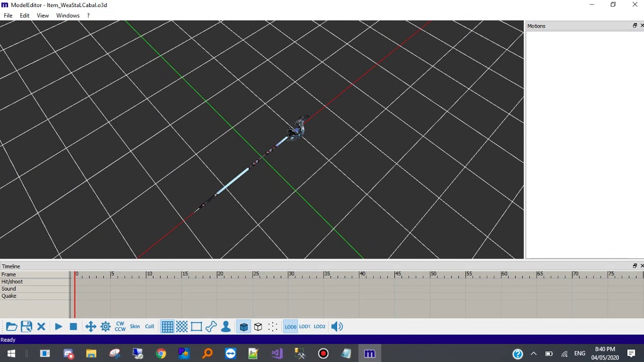The image size is (644, 362).
Task: Open Visual Studio from taskbar
Action: point(277,353)
